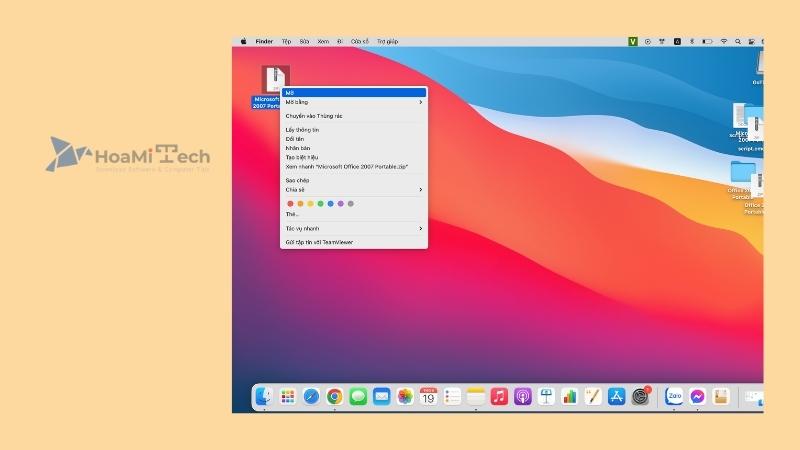The width and height of the screenshot is (800, 450).
Task: Open the App Store dock icon
Action: [617, 397]
